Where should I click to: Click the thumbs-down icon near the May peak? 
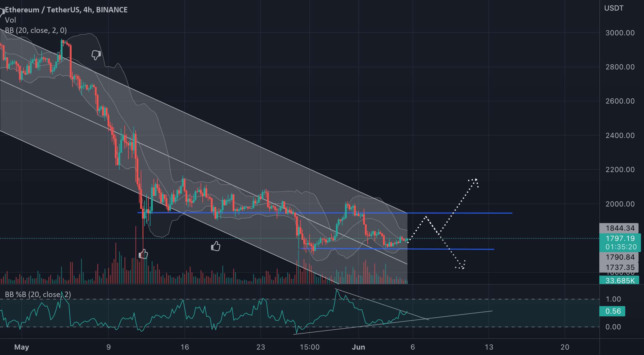pyautogui.click(x=96, y=55)
